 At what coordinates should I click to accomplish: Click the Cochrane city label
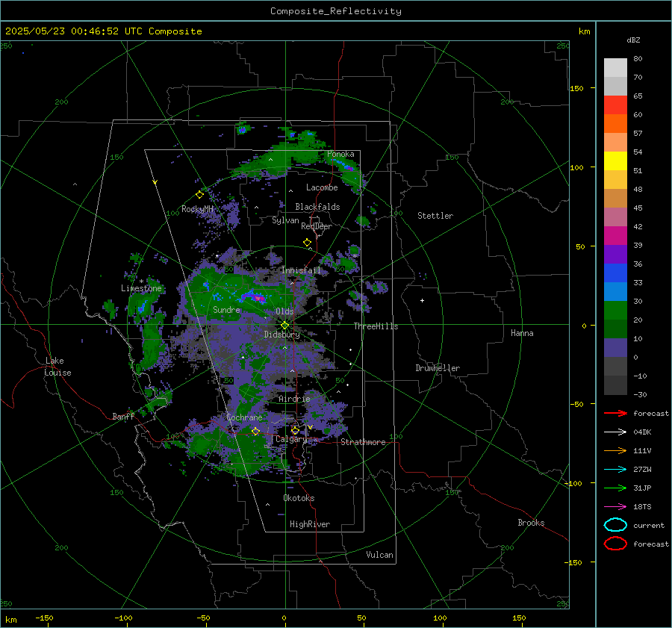244,417
